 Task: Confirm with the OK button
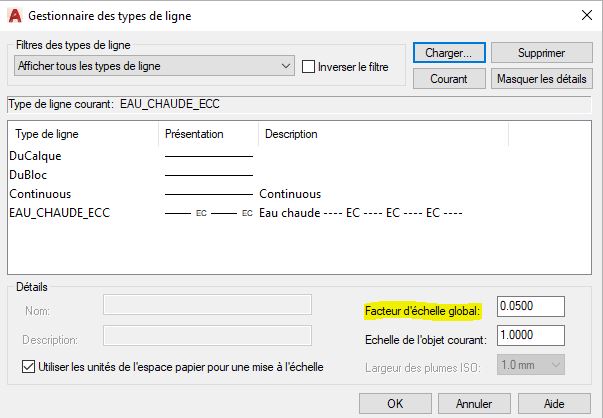tap(395, 404)
